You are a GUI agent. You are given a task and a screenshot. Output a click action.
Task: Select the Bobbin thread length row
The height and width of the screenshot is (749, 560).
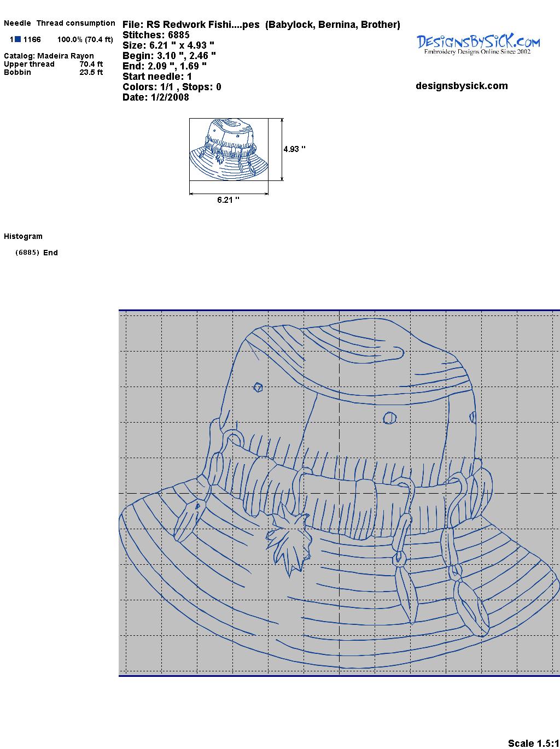(53, 72)
